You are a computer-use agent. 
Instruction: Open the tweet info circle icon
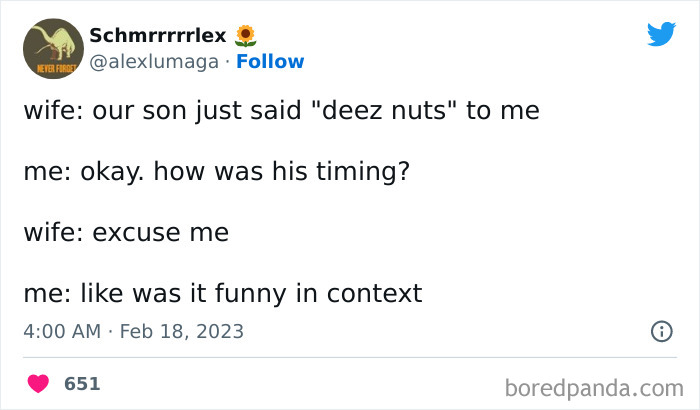(661, 331)
